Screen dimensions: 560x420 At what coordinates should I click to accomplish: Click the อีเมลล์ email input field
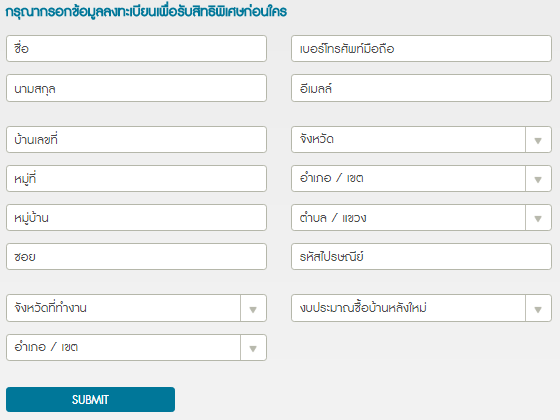click(x=421, y=88)
